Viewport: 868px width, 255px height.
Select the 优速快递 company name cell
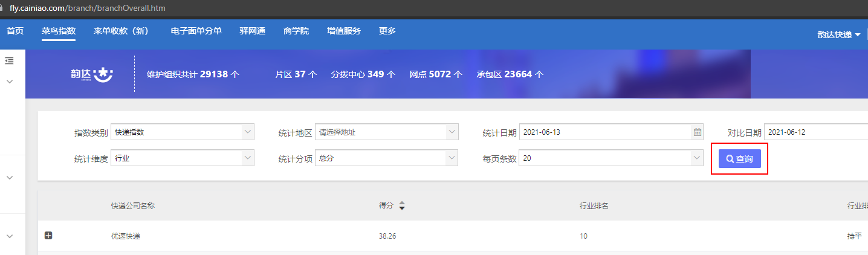pos(126,236)
